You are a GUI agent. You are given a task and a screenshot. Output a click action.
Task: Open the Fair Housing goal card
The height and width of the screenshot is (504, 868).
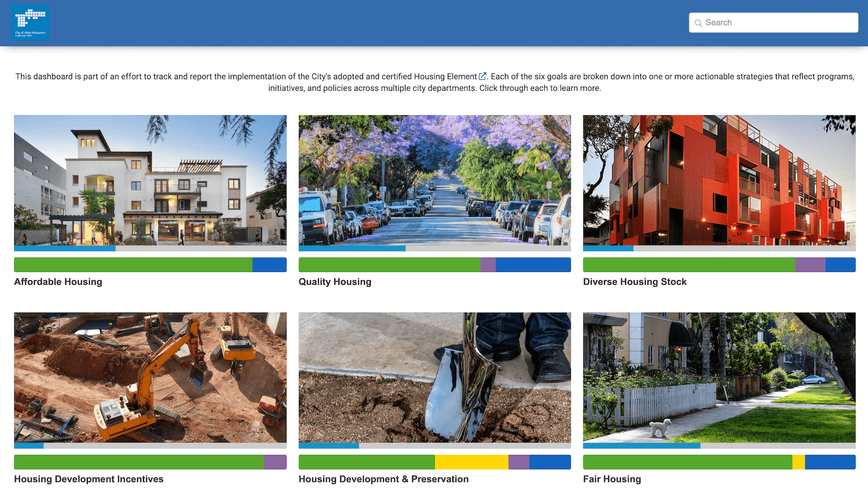(612, 478)
